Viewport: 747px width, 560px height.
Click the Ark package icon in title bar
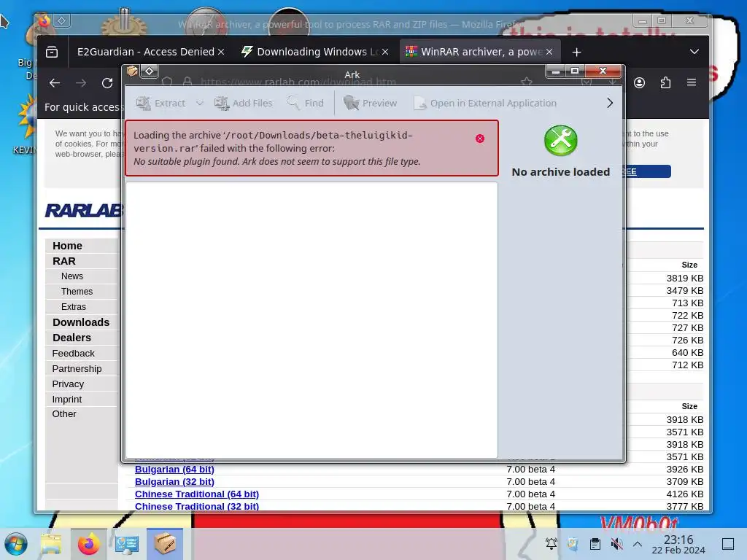pyautogui.click(x=132, y=71)
